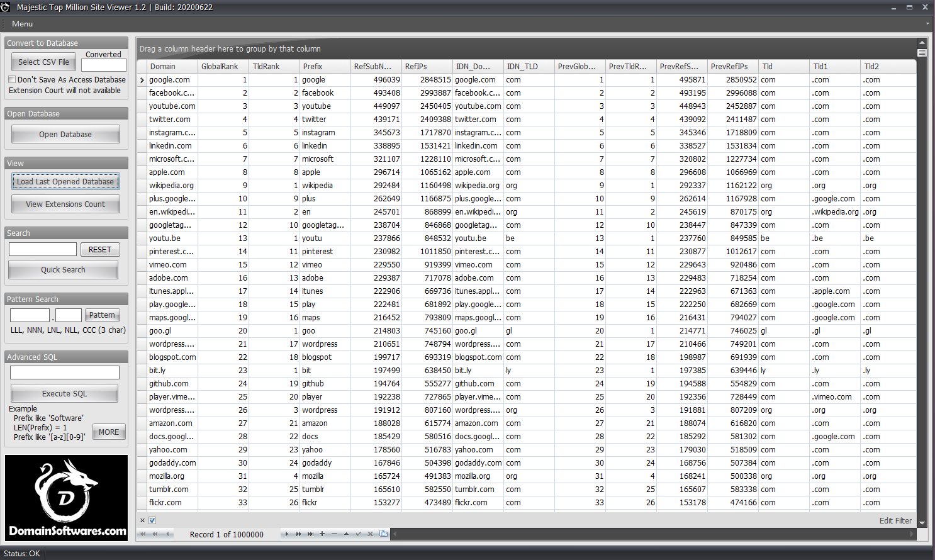Toggle Don't Save As Access Database
Viewport: 935px width, 560px height.
point(12,80)
